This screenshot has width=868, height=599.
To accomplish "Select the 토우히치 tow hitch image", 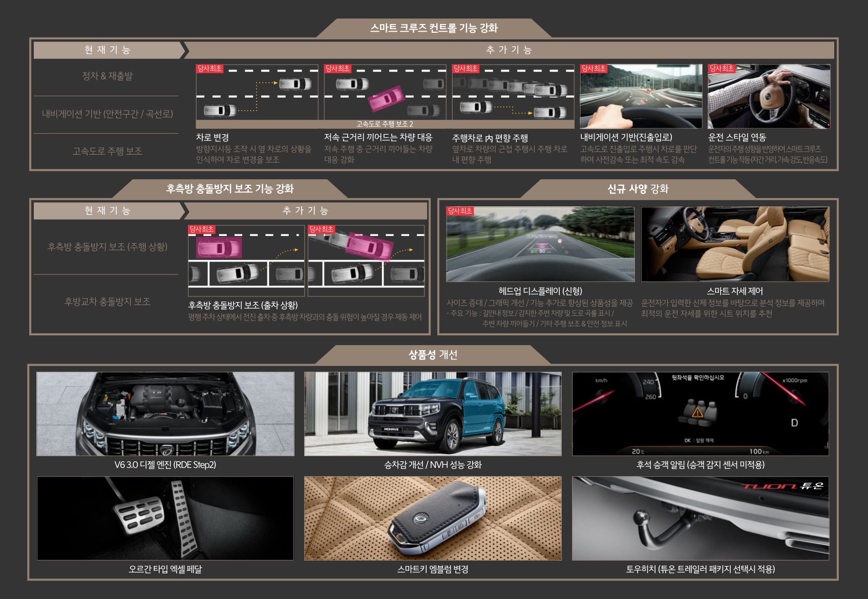I will [x=700, y=518].
